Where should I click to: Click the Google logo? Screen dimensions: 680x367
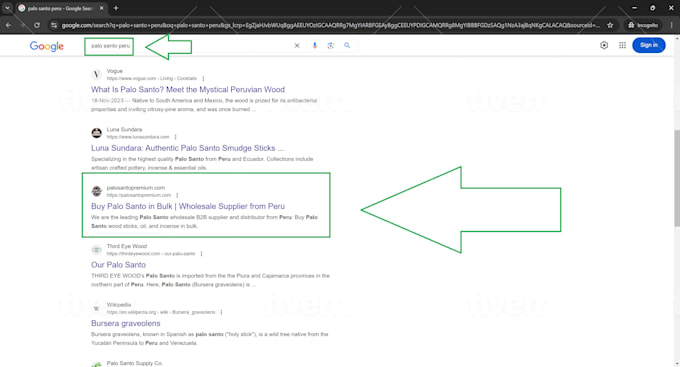tap(46, 46)
